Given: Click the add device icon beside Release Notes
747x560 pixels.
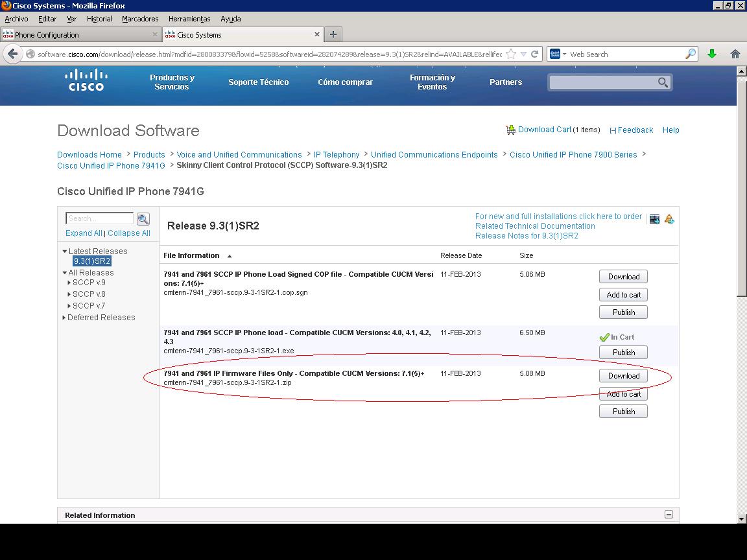Looking at the screenshot, I should pos(654,219).
